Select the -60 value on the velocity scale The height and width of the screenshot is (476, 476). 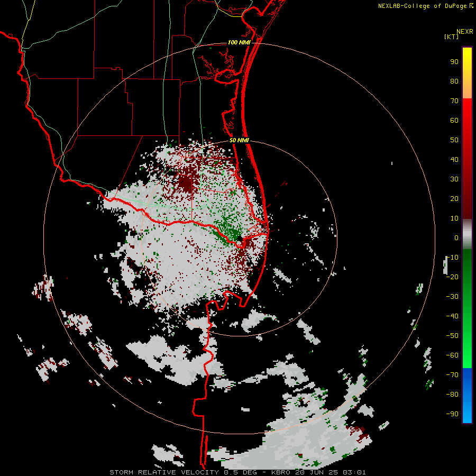[x=452, y=355]
